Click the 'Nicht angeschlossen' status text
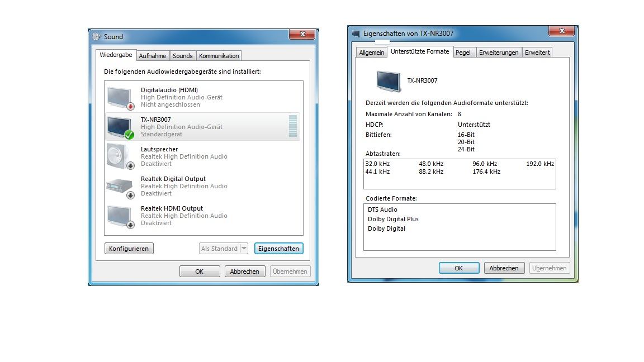 171,104
